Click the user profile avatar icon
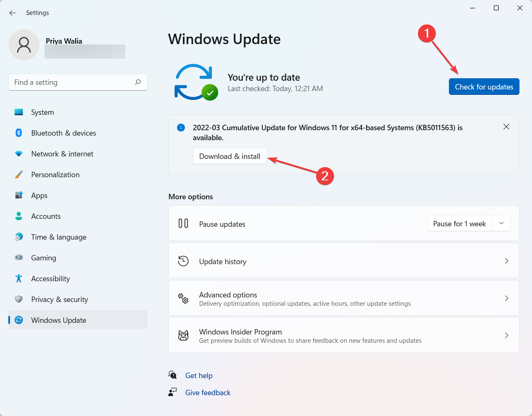The width and height of the screenshot is (532, 416). point(24,45)
